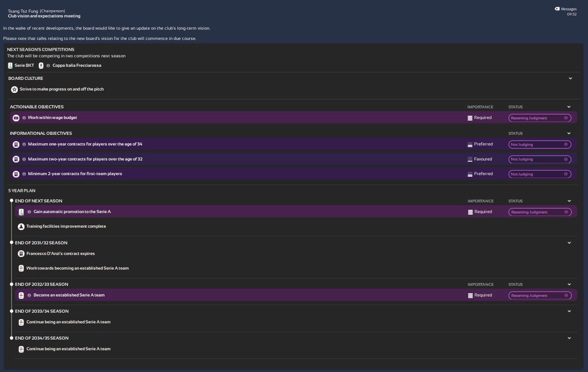
Task: Click the Training facilities improvement icon
Action: click(x=21, y=227)
